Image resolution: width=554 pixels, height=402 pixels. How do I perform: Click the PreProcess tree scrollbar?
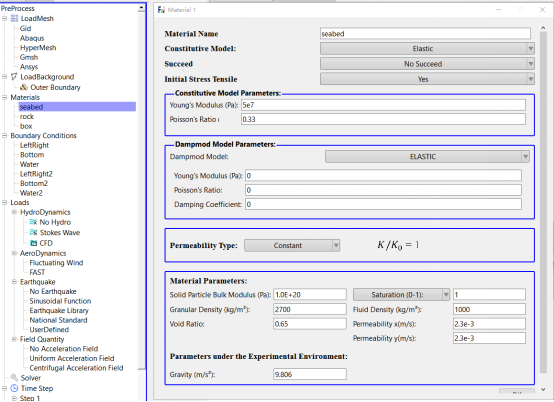coord(142,191)
